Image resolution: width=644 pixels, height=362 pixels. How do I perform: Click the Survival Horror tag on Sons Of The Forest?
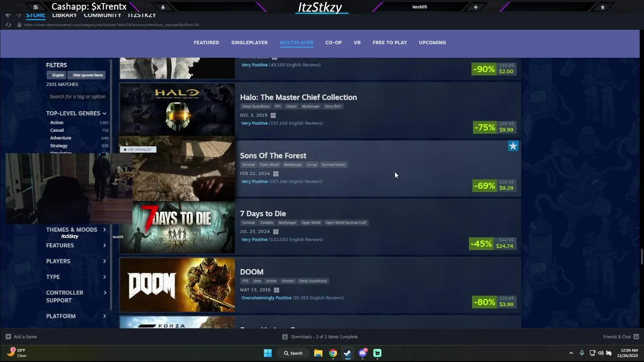pyautogui.click(x=334, y=165)
